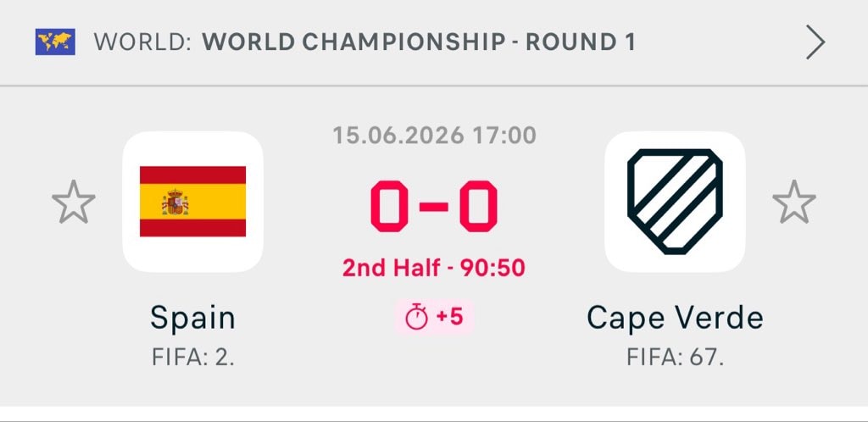Click Cape Verde's FIFA: 67. ranking
Screen dimensions: 868x422
click(675, 357)
